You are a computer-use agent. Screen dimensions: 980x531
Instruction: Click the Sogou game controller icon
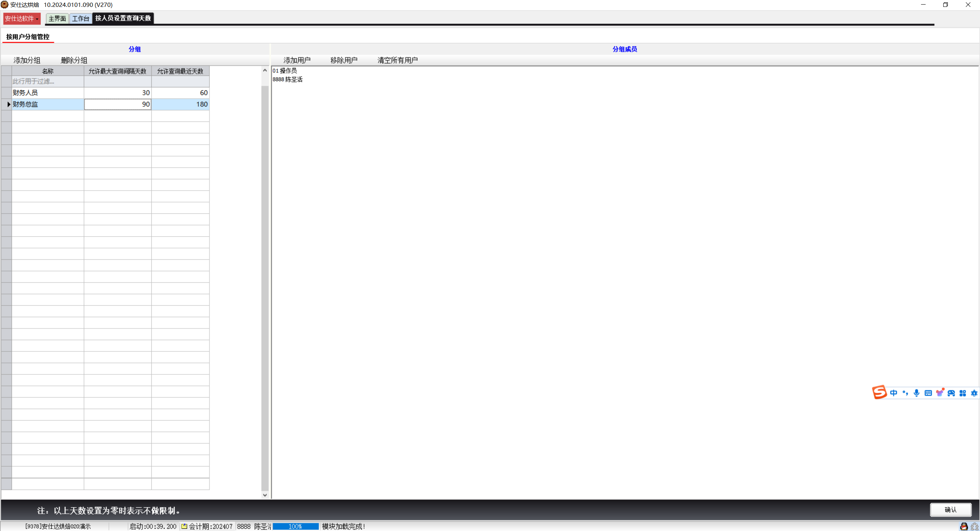point(951,393)
